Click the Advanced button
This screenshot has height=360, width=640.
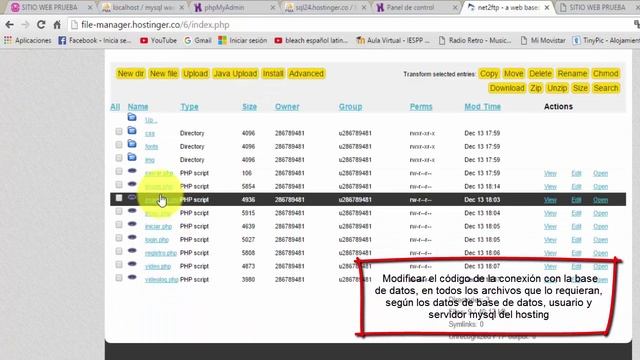(x=307, y=73)
